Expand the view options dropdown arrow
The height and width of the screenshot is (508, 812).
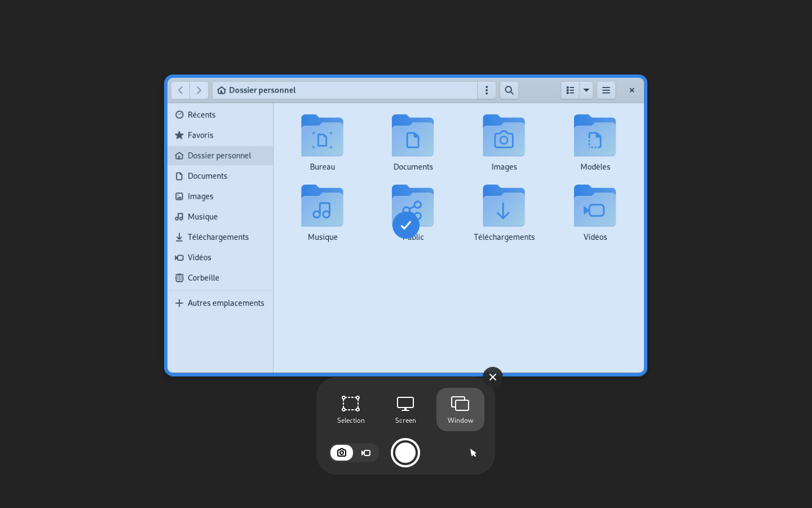click(x=586, y=90)
